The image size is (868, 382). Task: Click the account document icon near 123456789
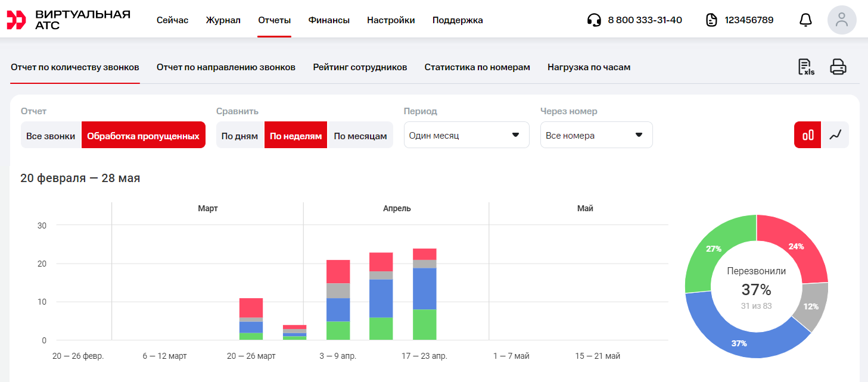[x=711, y=20]
